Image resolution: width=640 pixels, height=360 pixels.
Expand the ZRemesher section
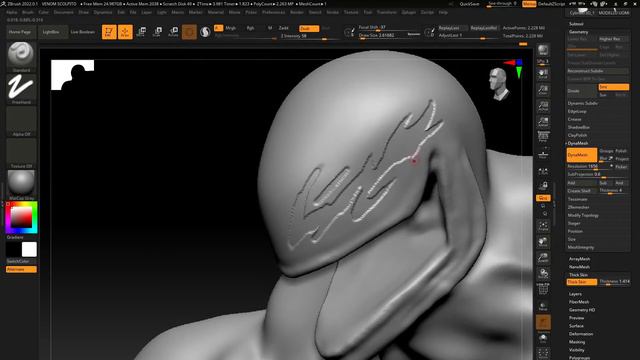pos(578,207)
